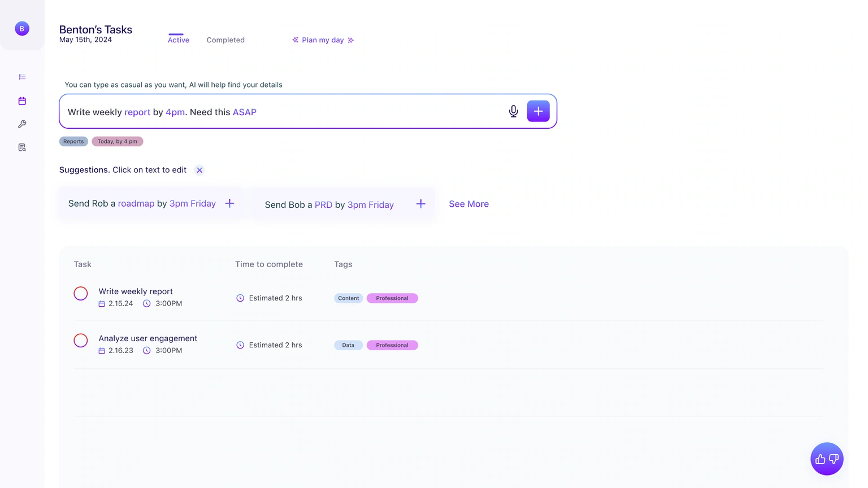Open the wrench tools sidebar icon

[x=22, y=124]
